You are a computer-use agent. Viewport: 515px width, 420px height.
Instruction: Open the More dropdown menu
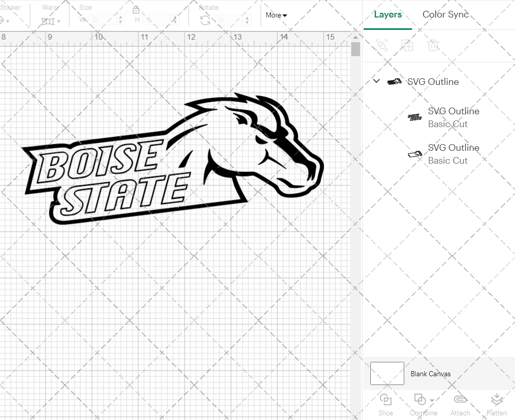[x=276, y=15]
